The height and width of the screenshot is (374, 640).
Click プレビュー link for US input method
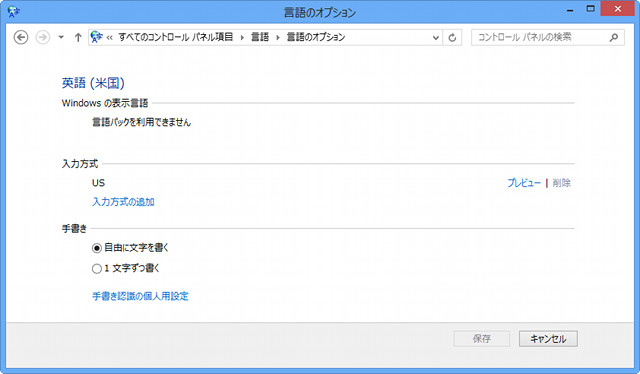pyautogui.click(x=524, y=183)
